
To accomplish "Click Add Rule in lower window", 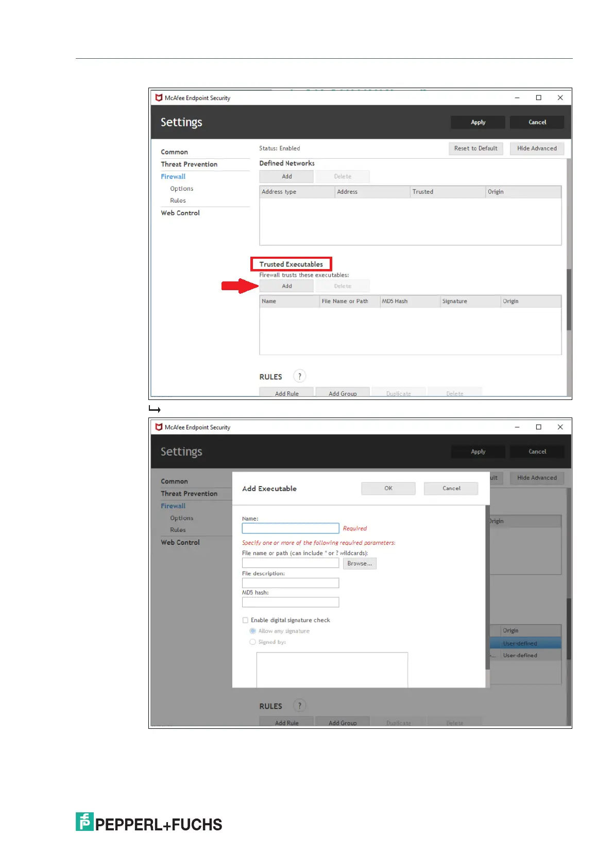I will (x=286, y=722).
